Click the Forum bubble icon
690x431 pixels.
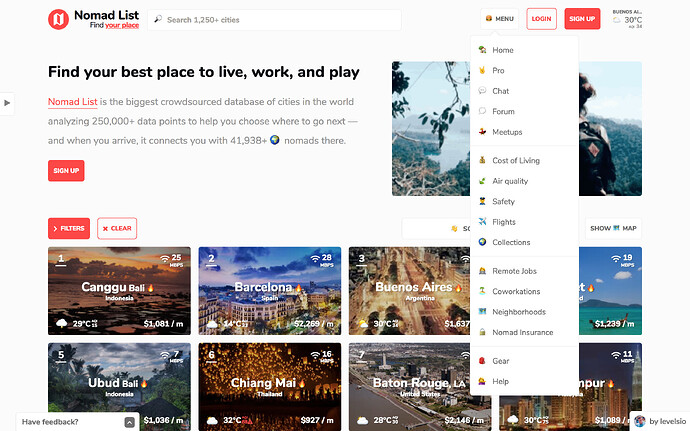(x=482, y=111)
